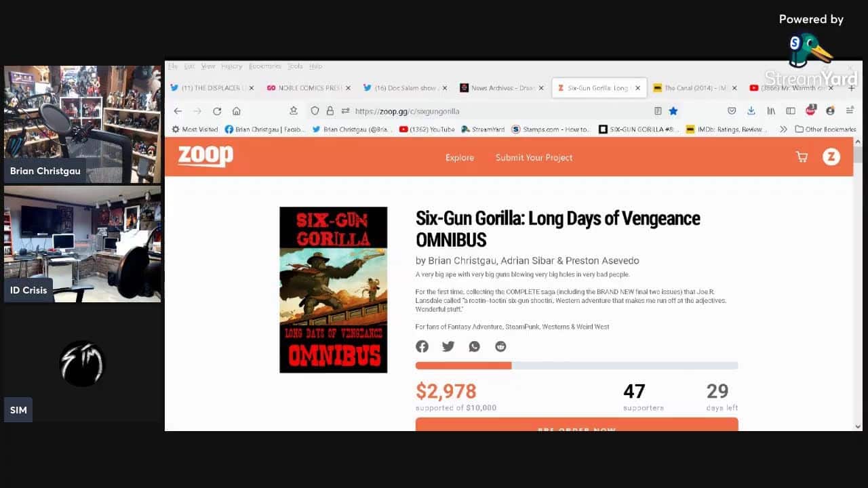The width and height of the screenshot is (868, 488).
Task: Bookmark page with the star icon
Action: (673, 110)
